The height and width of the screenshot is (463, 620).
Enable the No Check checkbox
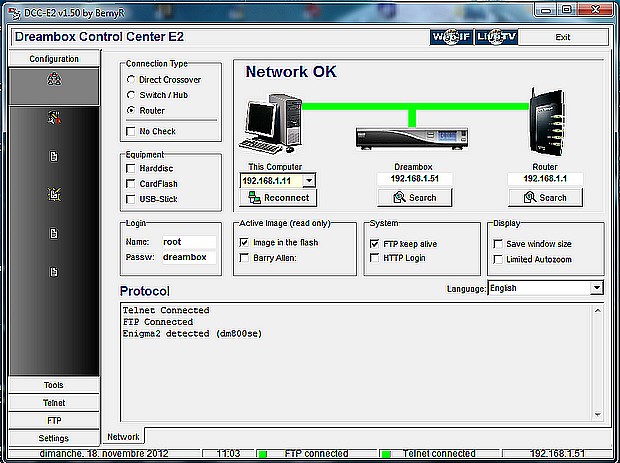pyautogui.click(x=132, y=131)
